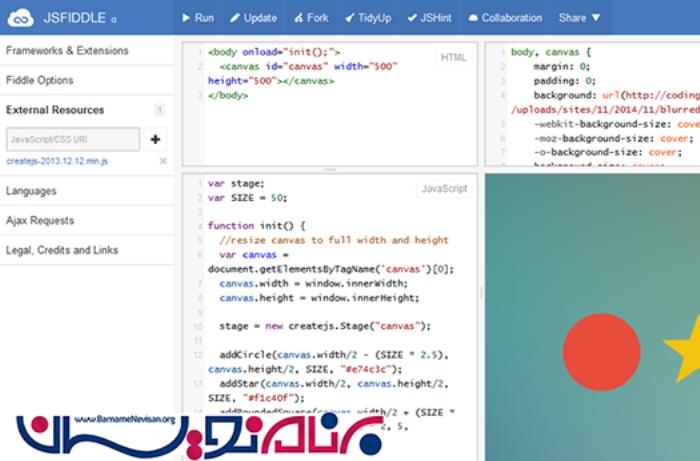Add external resource with plus icon
Viewport: 700px width, 461px height.
point(155,139)
